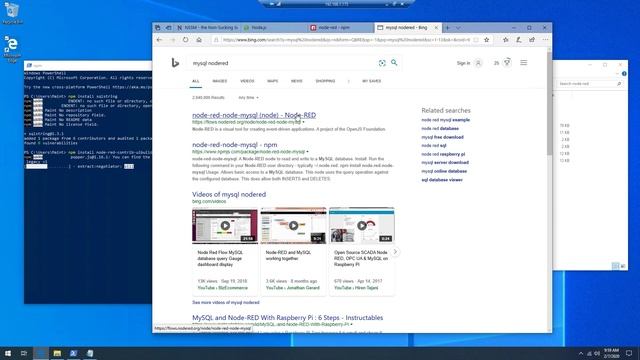Open the Recycle Bin desktop icon

coord(12,13)
